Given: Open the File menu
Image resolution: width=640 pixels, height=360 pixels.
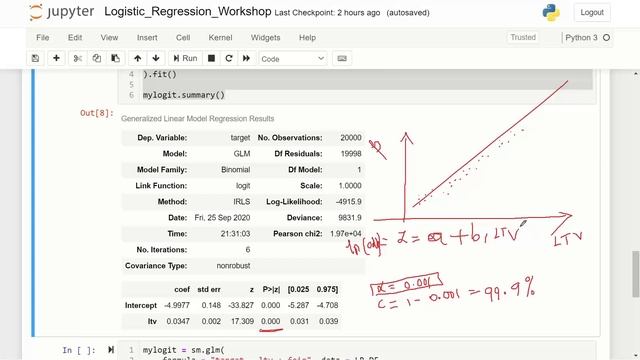Looking at the screenshot, I should 42,38.
